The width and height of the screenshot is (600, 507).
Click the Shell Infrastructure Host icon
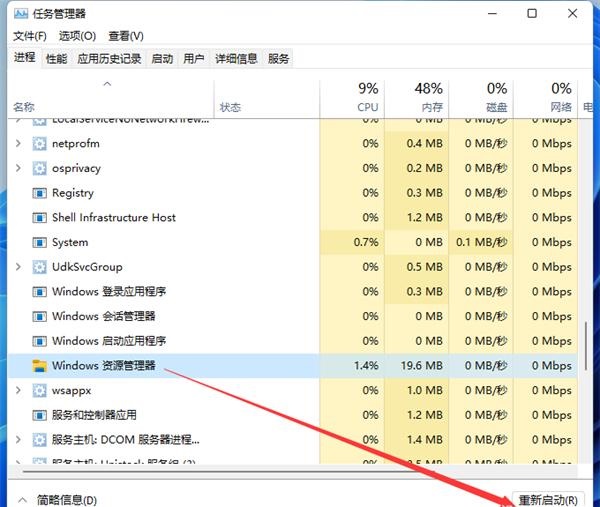(39, 218)
